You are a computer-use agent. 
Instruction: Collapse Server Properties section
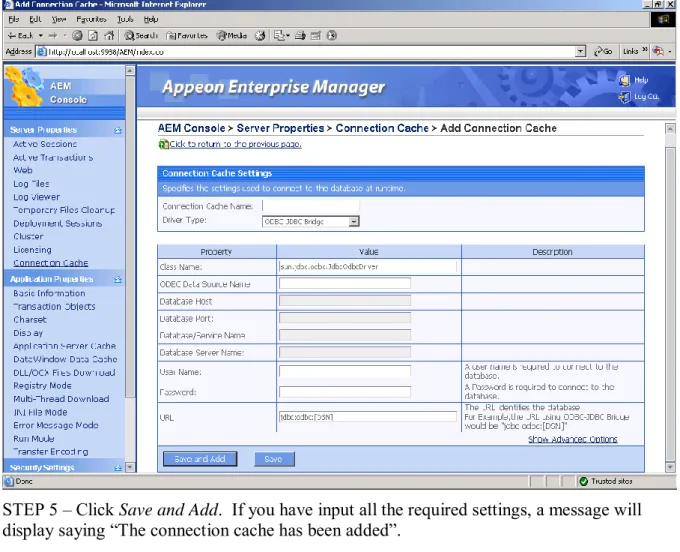click(118, 131)
